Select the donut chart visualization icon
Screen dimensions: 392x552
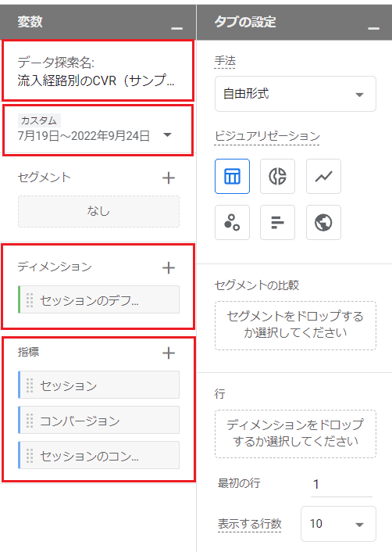[277, 176]
